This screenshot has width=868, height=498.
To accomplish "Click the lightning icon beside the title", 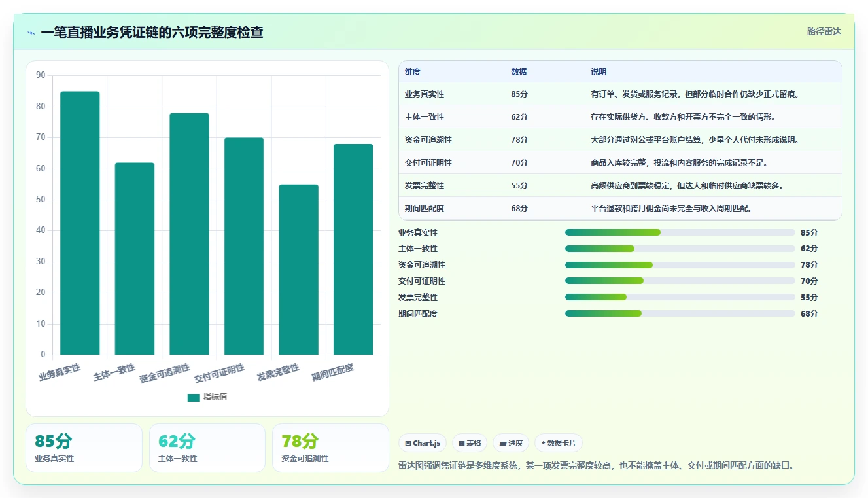I will click(x=31, y=33).
